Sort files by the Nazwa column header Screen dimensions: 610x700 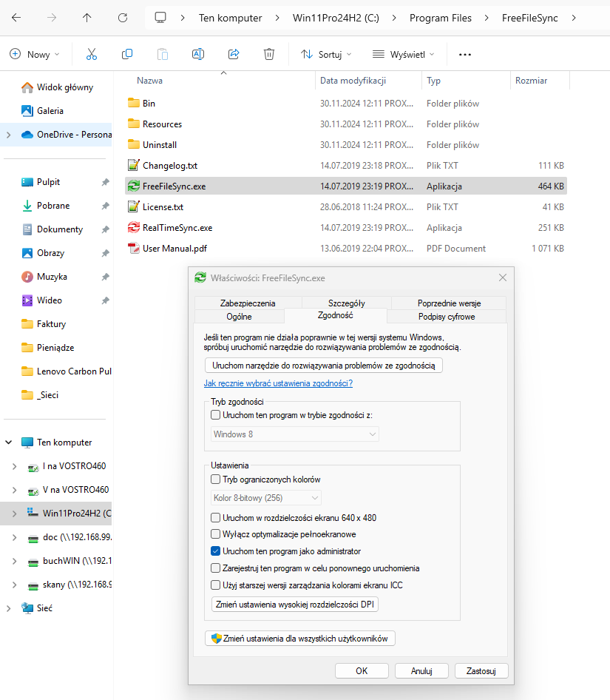149,81
